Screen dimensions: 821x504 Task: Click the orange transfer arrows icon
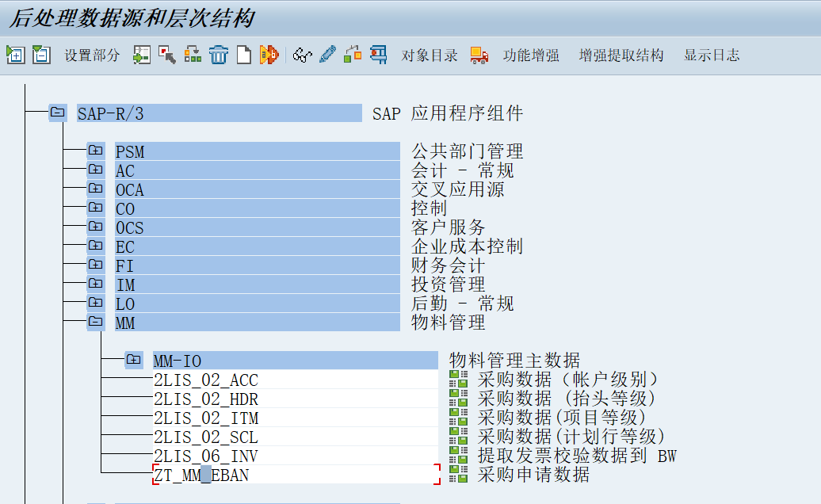pos(269,55)
